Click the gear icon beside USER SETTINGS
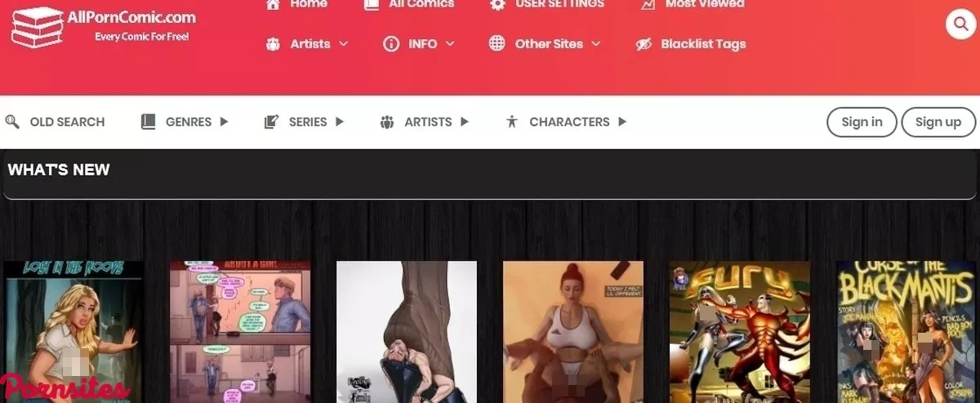This screenshot has height=403, width=980. 497,5
